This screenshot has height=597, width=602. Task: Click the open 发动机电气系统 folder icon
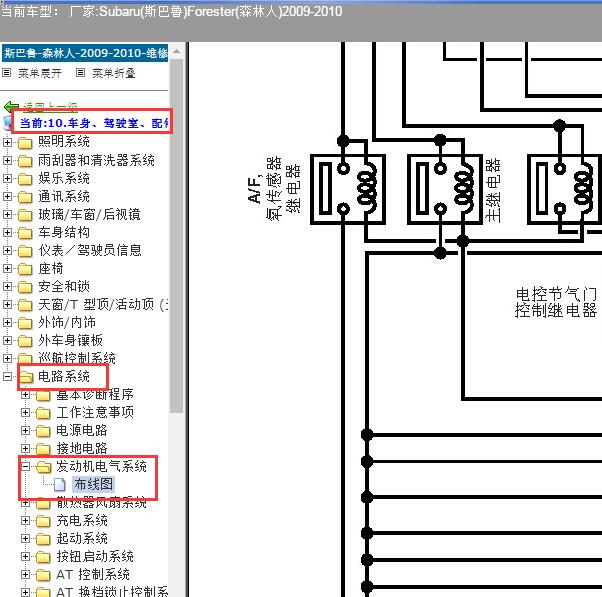click(43, 467)
